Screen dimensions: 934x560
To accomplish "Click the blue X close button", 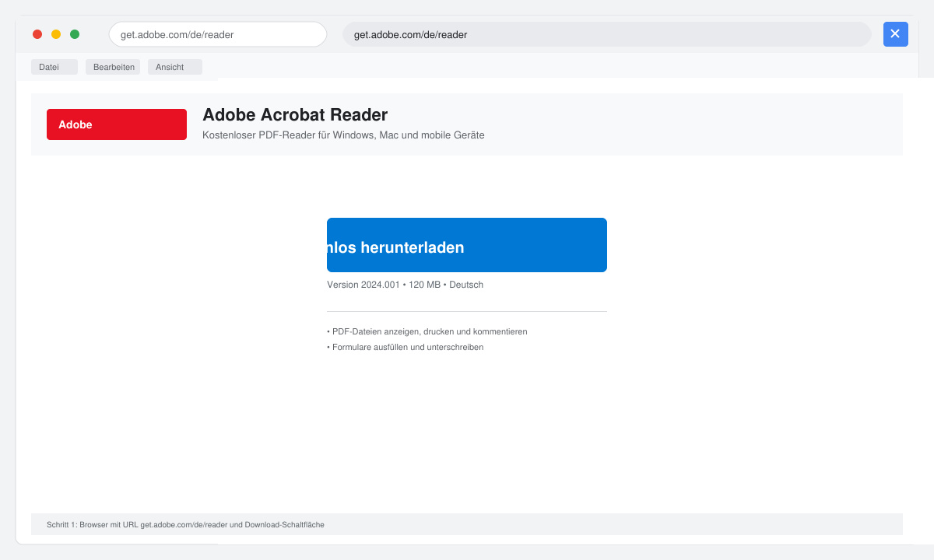I will (x=896, y=34).
